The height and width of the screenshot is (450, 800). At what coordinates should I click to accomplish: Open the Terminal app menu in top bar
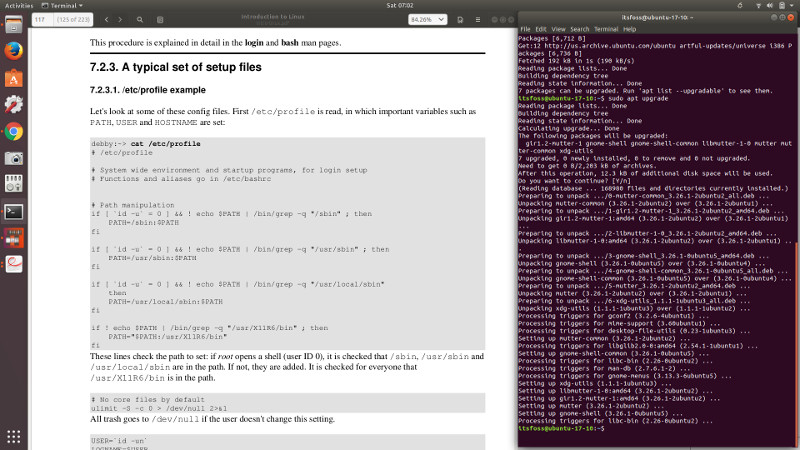(75, 5)
